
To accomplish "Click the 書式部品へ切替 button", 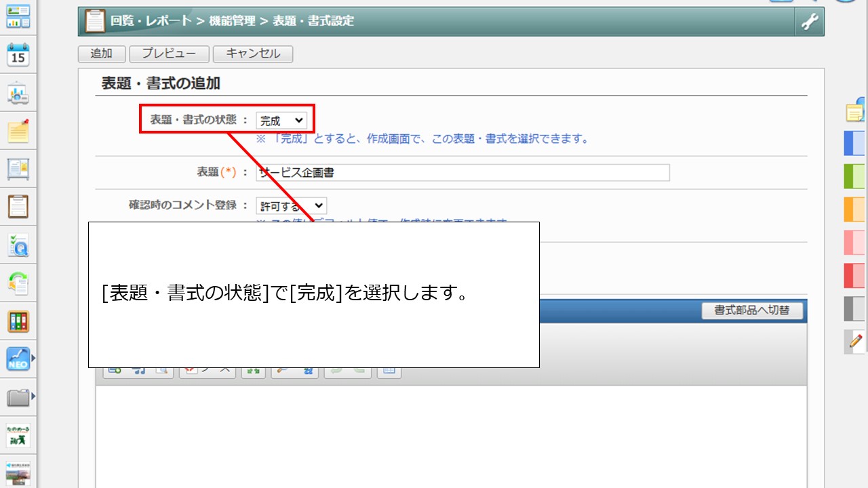I will click(753, 310).
